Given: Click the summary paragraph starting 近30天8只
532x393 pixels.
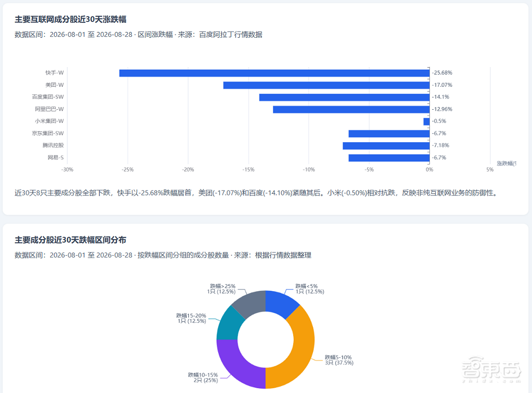Looking at the screenshot, I should tap(257, 193).
